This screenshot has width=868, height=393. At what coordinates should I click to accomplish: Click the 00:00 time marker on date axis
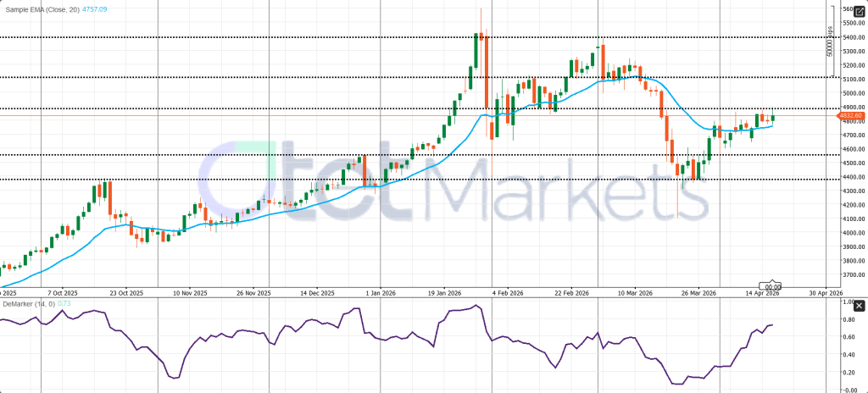click(x=769, y=285)
